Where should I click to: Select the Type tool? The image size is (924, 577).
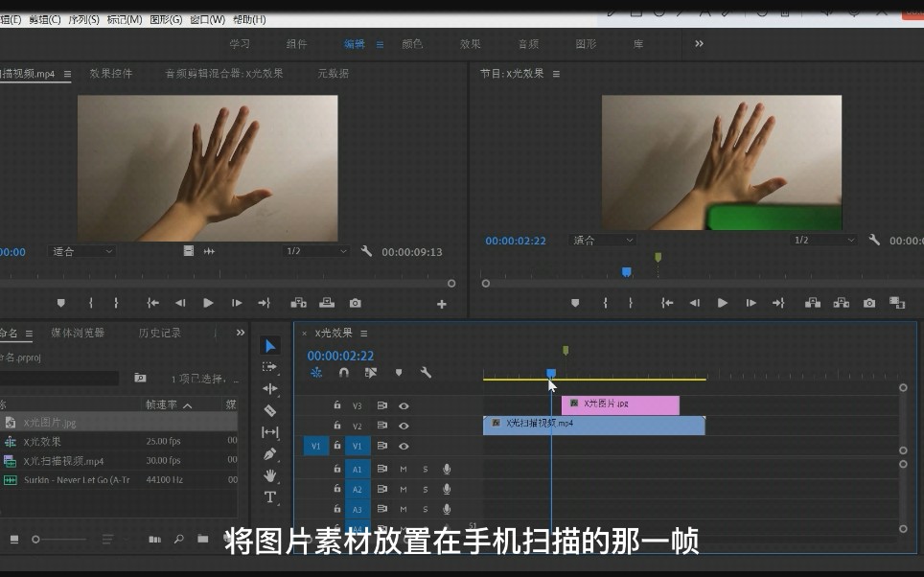pyautogui.click(x=271, y=496)
